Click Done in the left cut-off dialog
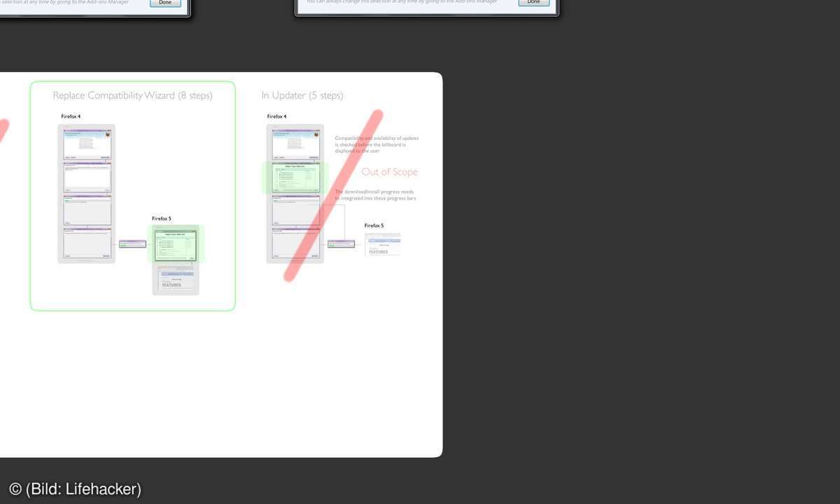Viewport: 840px width, 504px height. 165,3
